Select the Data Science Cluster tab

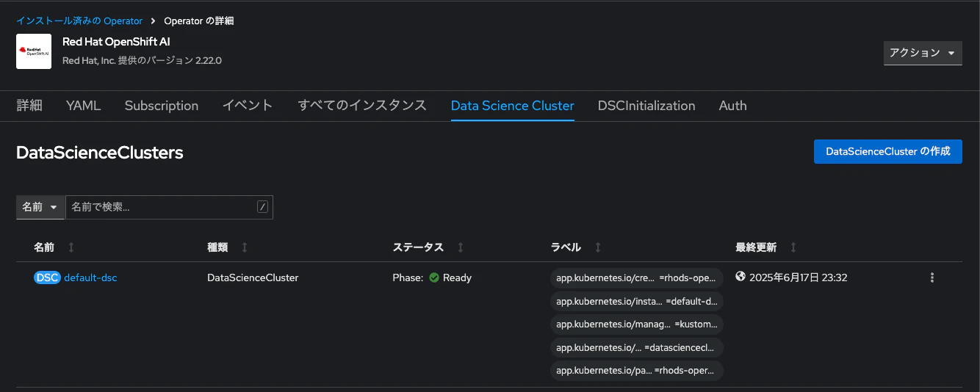pos(513,106)
